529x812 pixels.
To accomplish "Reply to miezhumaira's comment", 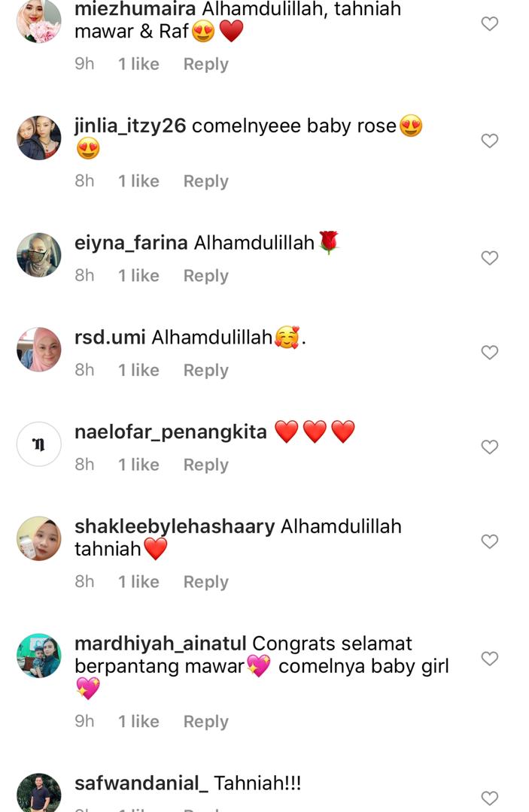I will coord(205,64).
